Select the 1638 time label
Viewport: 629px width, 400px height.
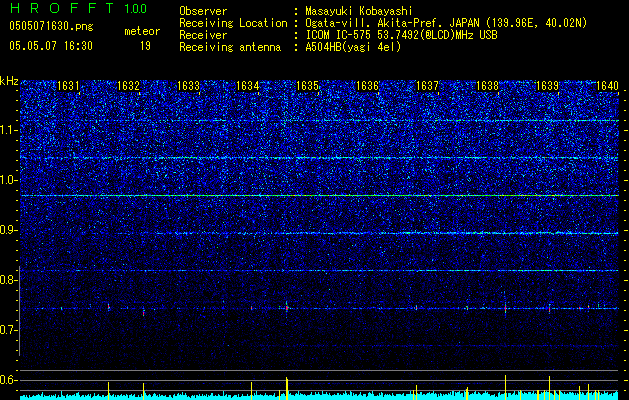click(x=487, y=86)
